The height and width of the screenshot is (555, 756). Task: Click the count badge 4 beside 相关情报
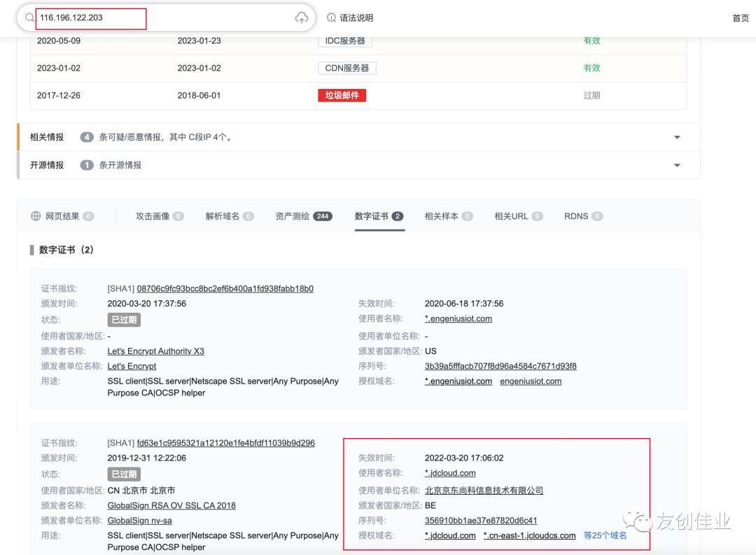87,137
